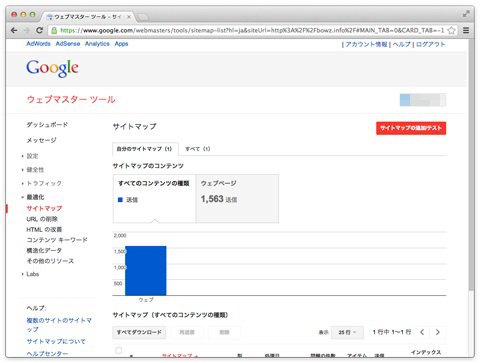The height and width of the screenshot is (363, 480).
Task: Click the blue 送信 legend square
Action: pos(120,200)
